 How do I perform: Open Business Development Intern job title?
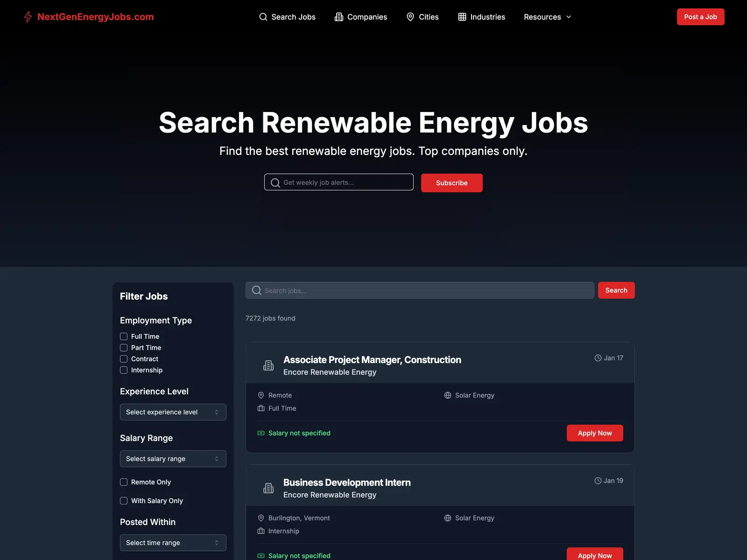(347, 483)
